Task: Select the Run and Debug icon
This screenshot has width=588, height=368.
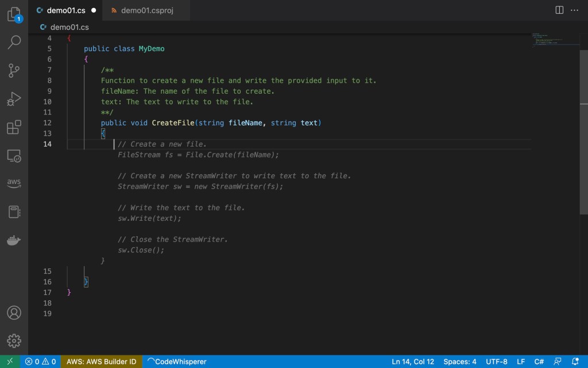Action: (x=14, y=99)
